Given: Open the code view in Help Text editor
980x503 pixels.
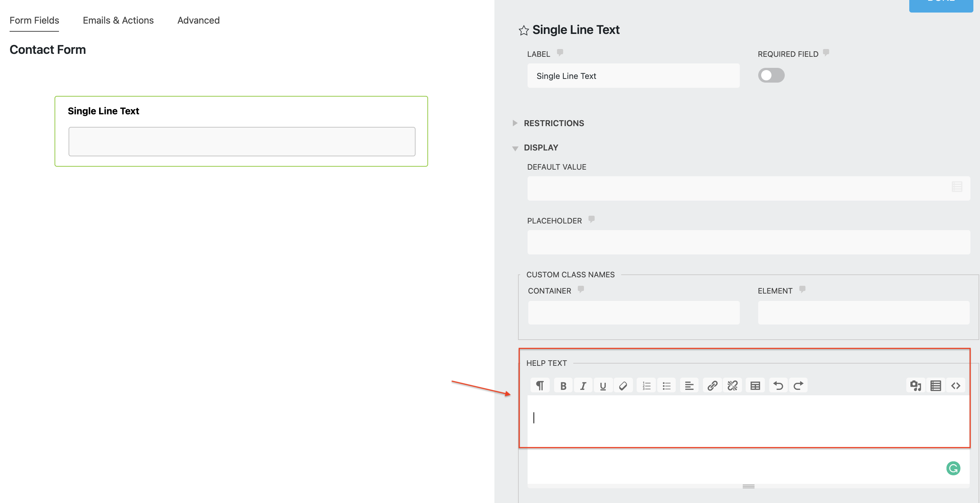Looking at the screenshot, I should (x=956, y=385).
